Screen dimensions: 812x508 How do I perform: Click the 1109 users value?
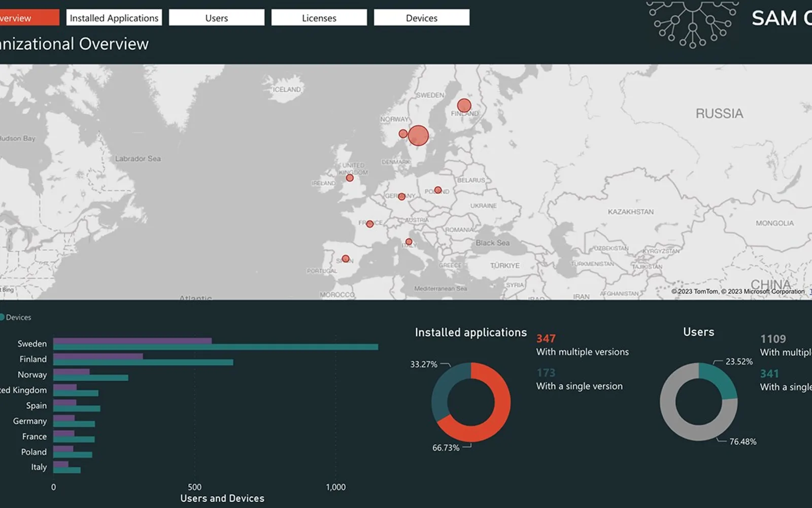click(773, 339)
